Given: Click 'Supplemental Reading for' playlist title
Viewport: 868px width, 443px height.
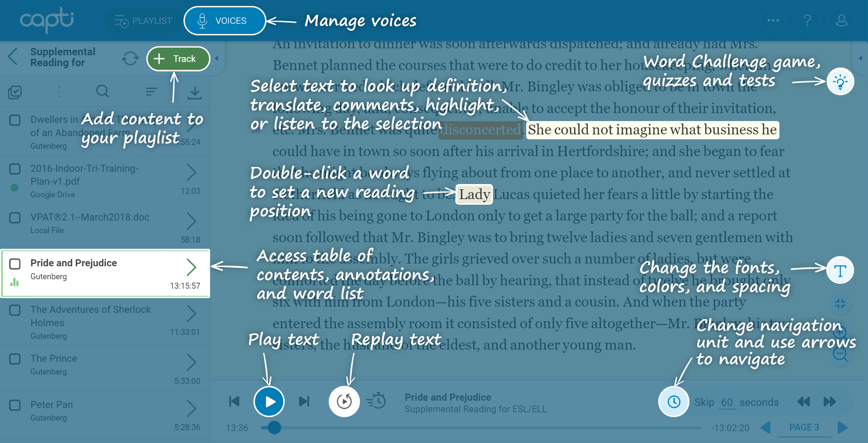Looking at the screenshot, I should 63,57.
